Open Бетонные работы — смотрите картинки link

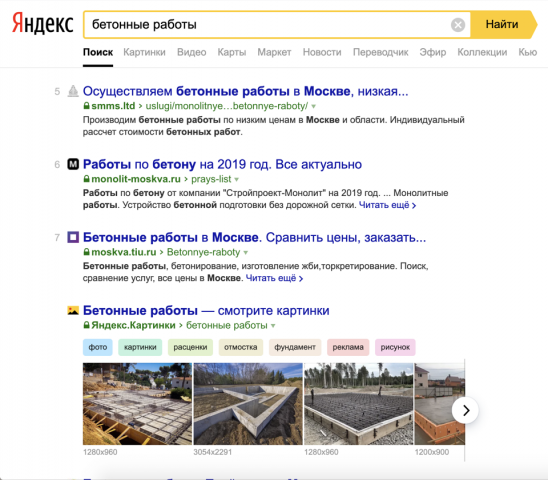206,310
